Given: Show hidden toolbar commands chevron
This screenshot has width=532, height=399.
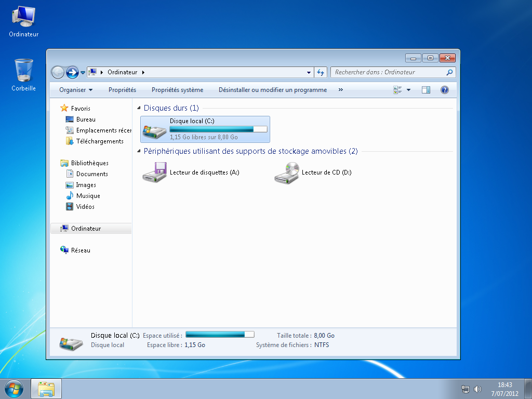Looking at the screenshot, I should coord(341,90).
